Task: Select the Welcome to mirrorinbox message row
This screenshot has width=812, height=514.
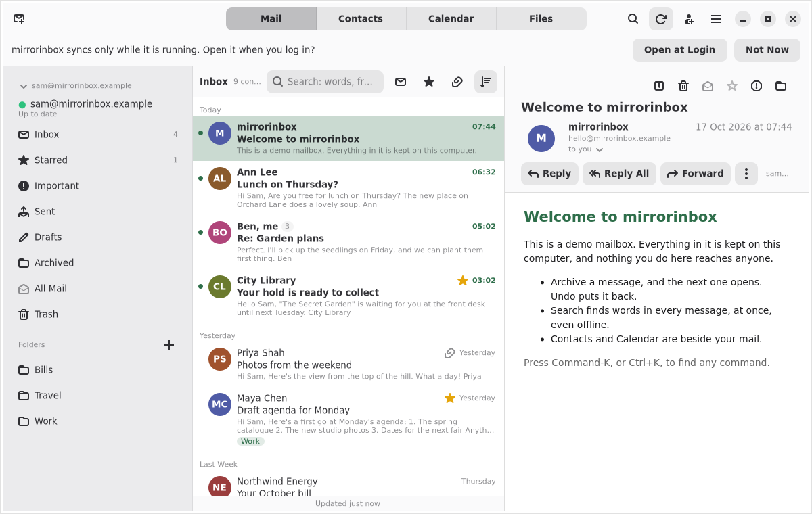Action: 348,138
